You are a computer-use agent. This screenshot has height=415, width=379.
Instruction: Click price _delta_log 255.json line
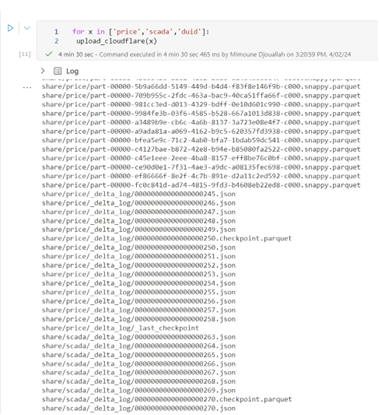139,292
